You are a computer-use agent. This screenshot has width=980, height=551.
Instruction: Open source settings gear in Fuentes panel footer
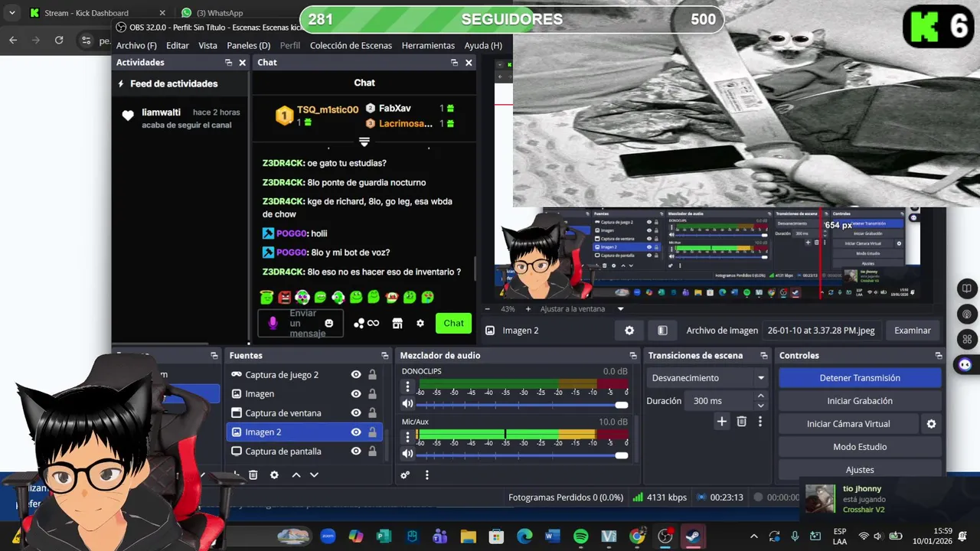point(274,475)
